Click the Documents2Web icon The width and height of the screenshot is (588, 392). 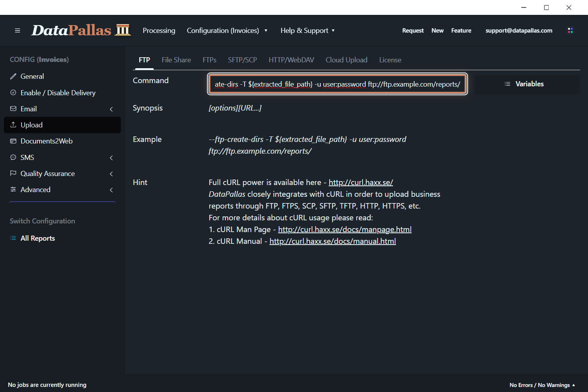coord(13,141)
